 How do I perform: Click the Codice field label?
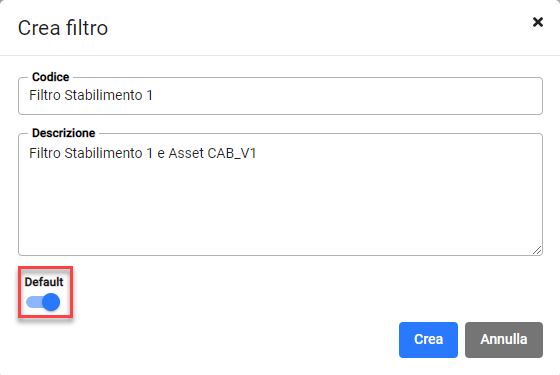pyautogui.click(x=50, y=77)
